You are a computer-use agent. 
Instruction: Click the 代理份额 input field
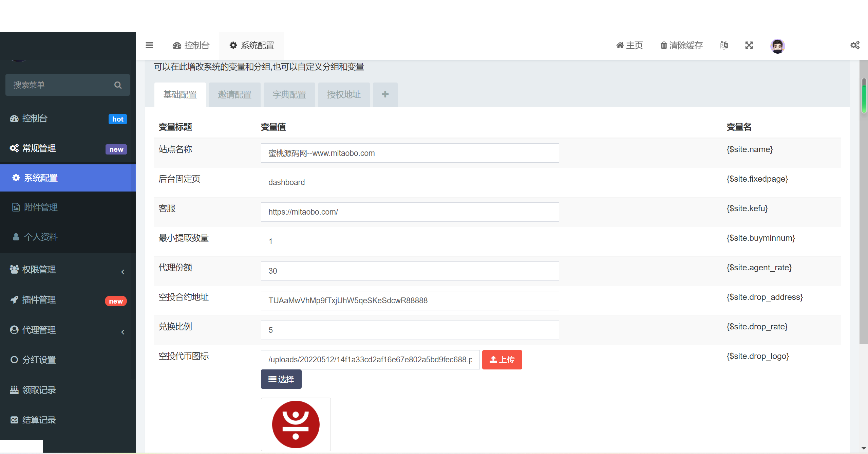click(410, 271)
